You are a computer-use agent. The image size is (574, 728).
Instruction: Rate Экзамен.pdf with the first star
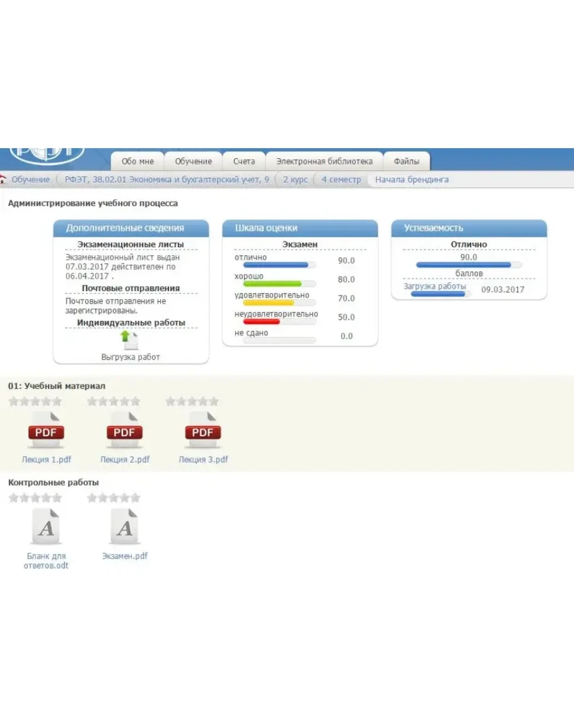[92, 498]
